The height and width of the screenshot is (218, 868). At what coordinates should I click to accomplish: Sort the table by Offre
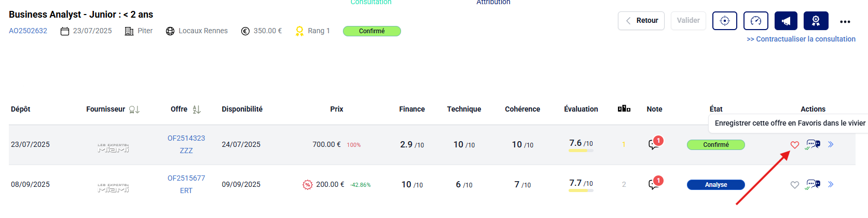click(x=197, y=110)
